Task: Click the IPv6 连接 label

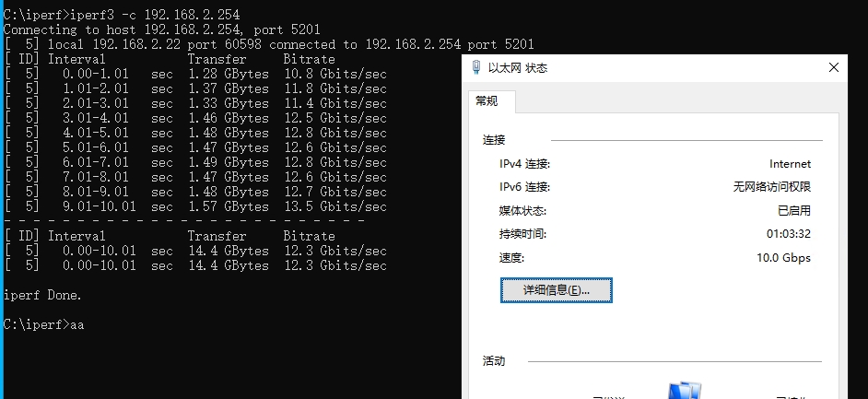Action: coord(525,187)
